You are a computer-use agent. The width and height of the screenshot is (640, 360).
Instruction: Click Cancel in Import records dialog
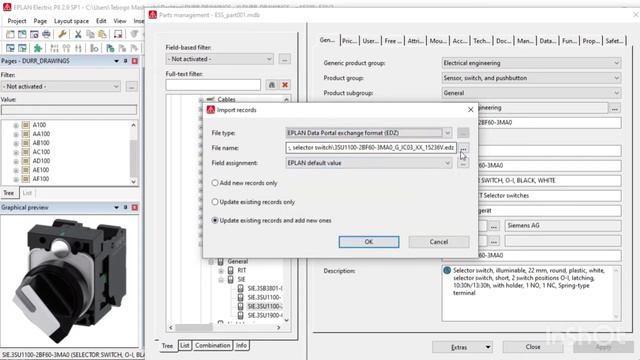[439, 242]
